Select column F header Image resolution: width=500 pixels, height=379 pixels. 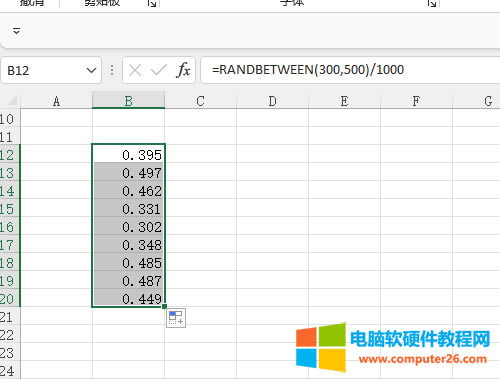(x=416, y=101)
